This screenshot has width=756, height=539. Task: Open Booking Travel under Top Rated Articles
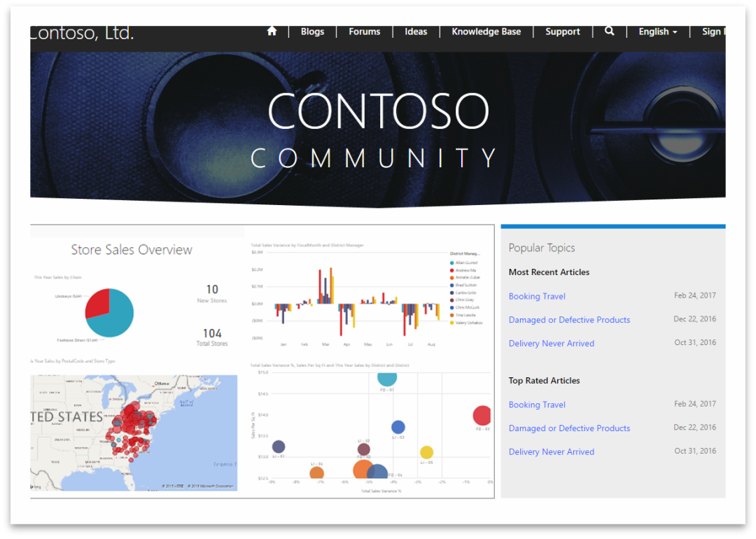point(537,405)
